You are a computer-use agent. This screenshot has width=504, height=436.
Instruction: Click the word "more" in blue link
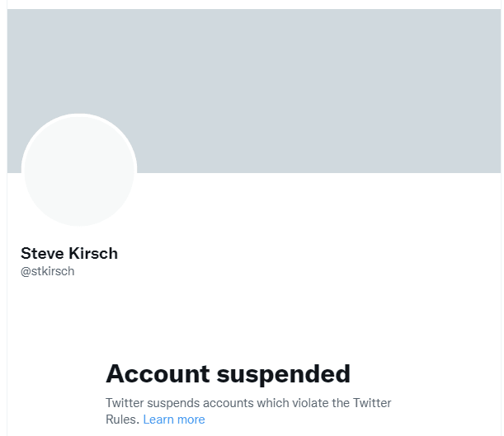coord(191,420)
